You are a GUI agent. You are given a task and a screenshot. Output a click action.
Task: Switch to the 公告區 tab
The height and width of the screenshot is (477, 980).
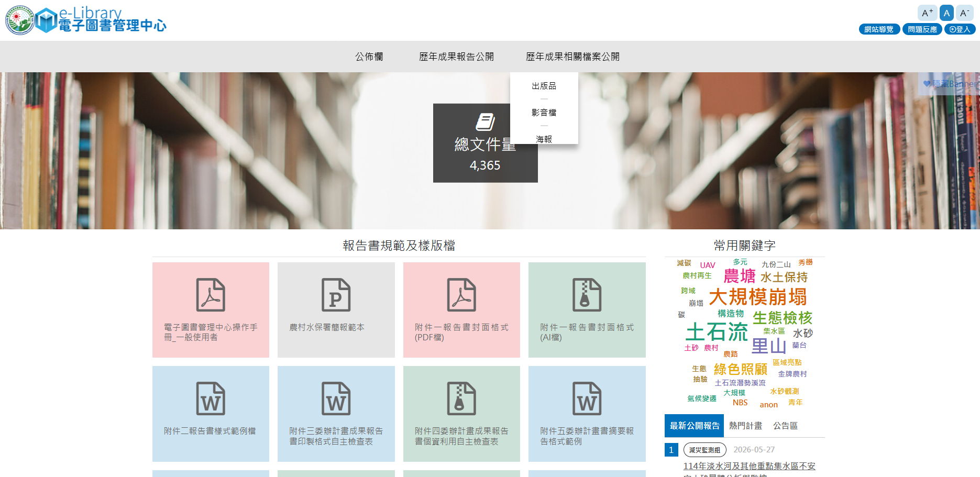[x=785, y=426]
